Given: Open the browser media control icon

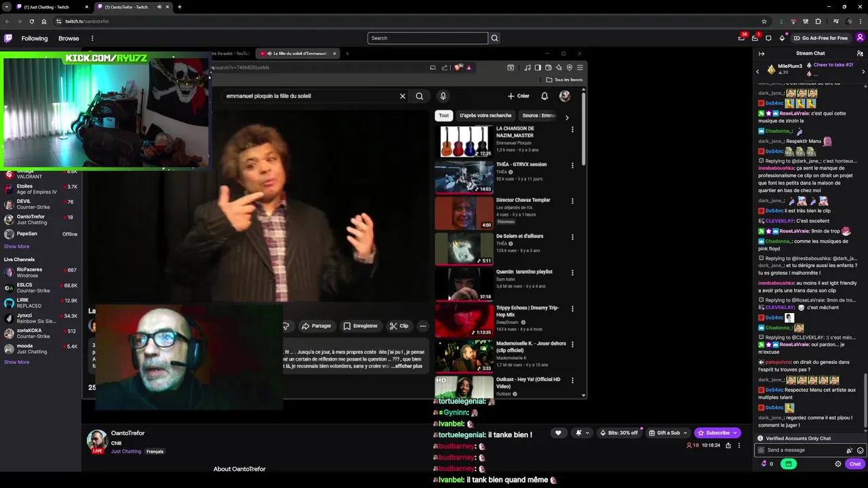Looking at the screenshot, I should 835,21.
